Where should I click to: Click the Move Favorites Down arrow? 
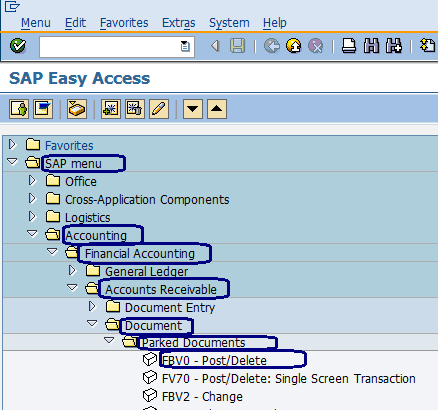pos(193,109)
